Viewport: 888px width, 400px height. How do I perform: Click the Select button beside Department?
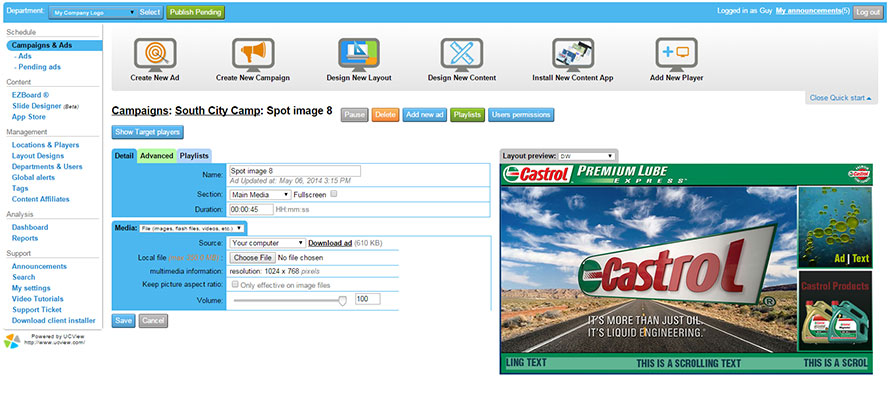coord(150,12)
